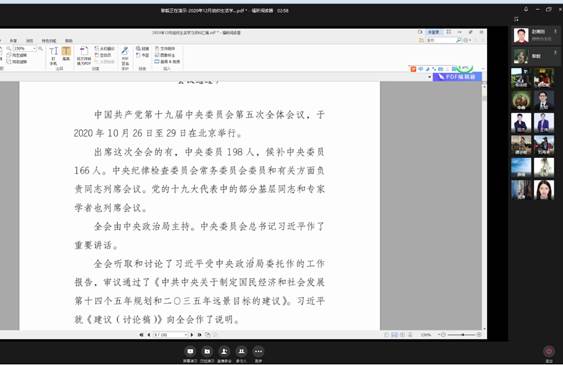Click the screen share button in meeting bar

coord(190,351)
